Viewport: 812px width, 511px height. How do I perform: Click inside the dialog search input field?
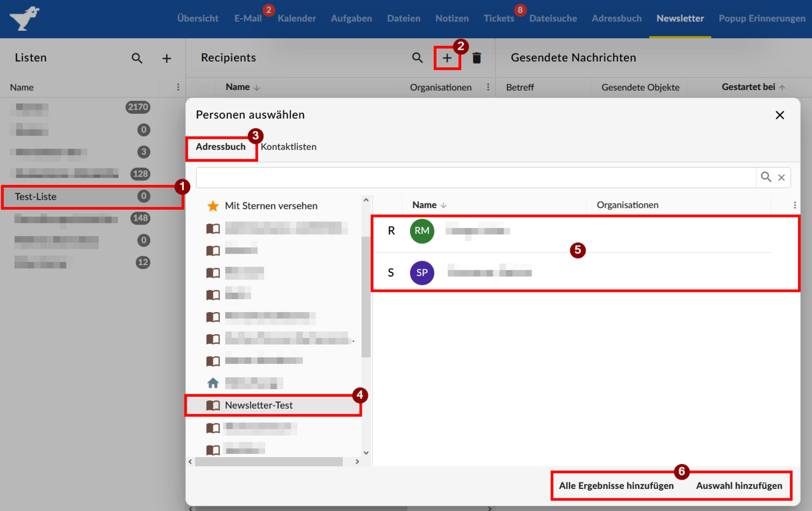tap(476, 177)
